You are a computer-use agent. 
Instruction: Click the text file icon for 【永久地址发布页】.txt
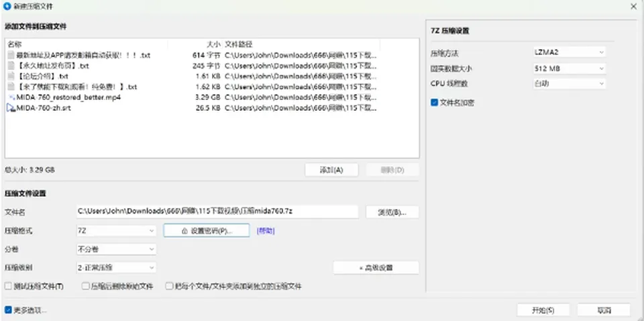(11, 66)
